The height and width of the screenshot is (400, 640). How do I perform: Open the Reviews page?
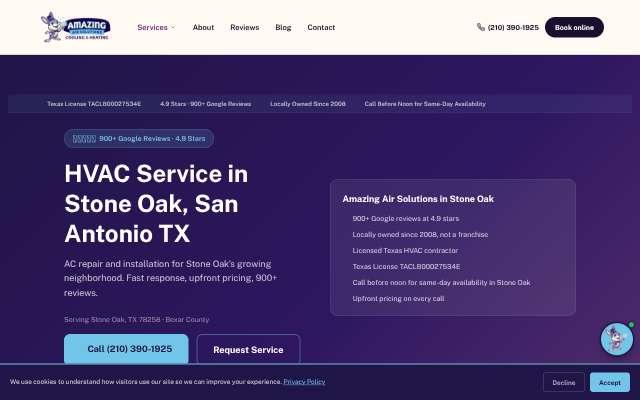pos(244,27)
